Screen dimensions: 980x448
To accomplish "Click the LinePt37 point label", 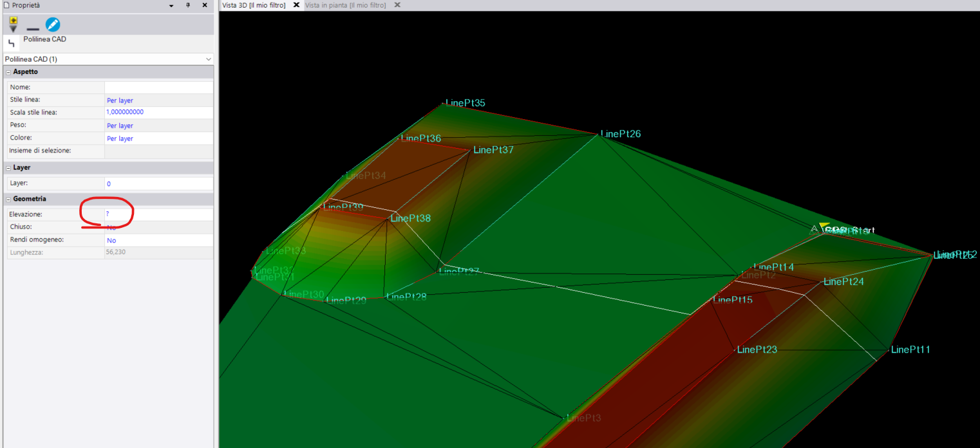I will tap(493, 149).
